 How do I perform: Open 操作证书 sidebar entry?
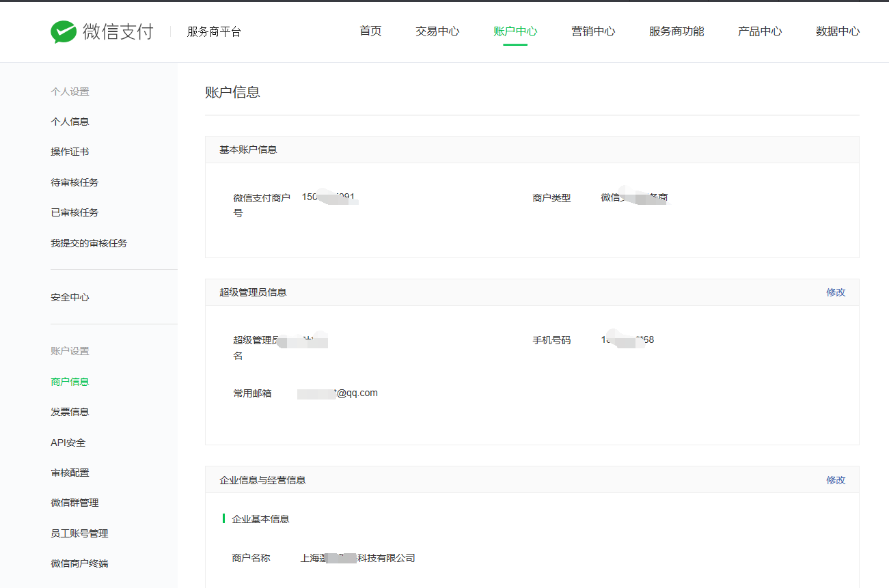coord(70,152)
